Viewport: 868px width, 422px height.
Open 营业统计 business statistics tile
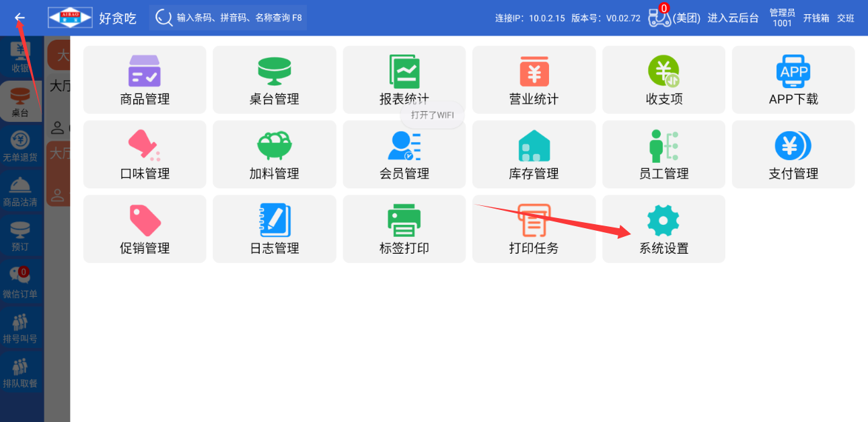pos(534,79)
